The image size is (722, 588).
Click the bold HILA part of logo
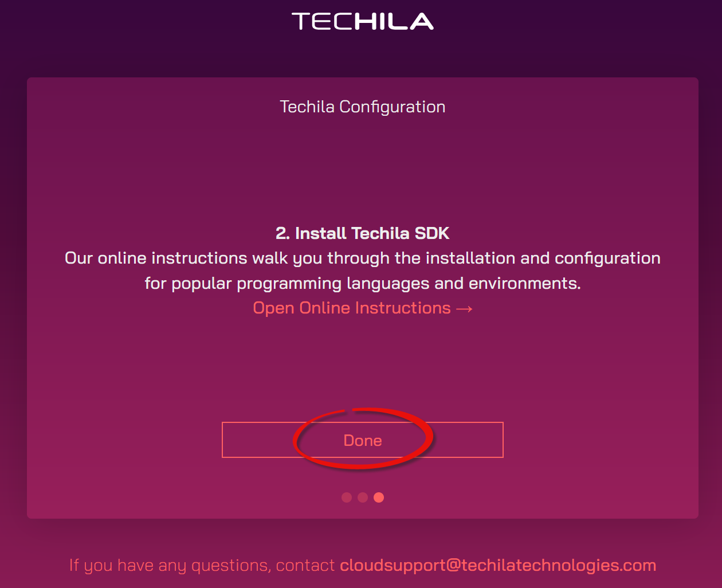point(394,22)
